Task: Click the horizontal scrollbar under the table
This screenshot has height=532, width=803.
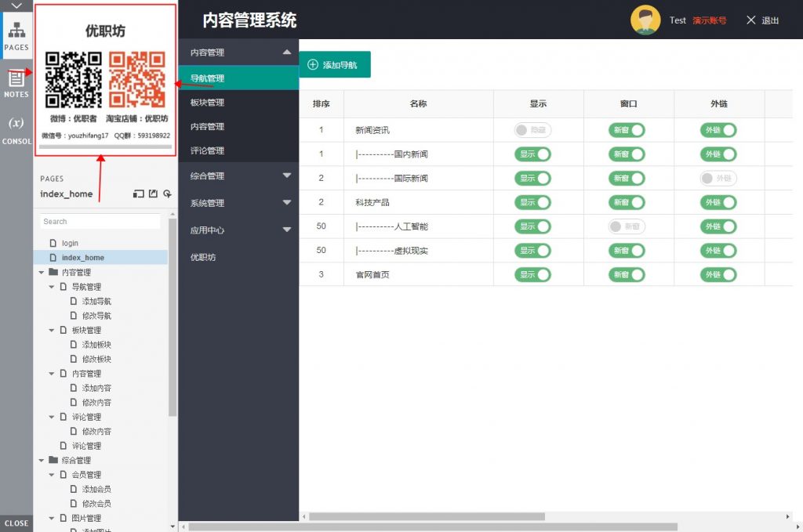Action: [x=427, y=516]
